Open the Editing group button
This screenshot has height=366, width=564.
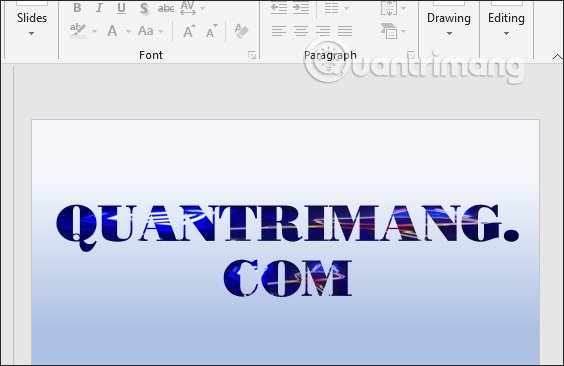pyautogui.click(x=506, y=24)
